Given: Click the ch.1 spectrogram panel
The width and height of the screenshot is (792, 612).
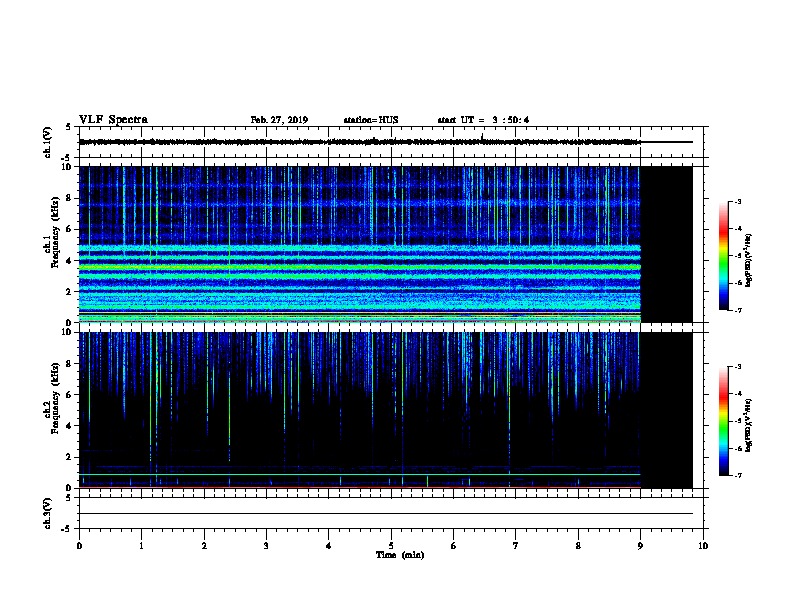Looking at the screenshot, I should (386, 244).
